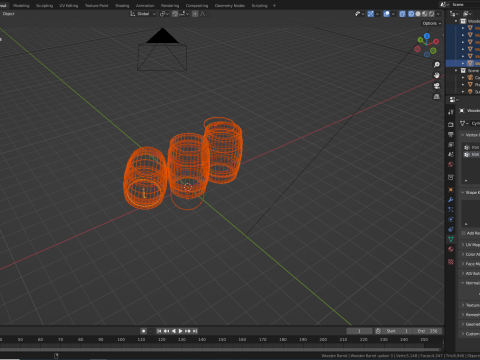Open the Modeling workspace tab

point(21,5)
